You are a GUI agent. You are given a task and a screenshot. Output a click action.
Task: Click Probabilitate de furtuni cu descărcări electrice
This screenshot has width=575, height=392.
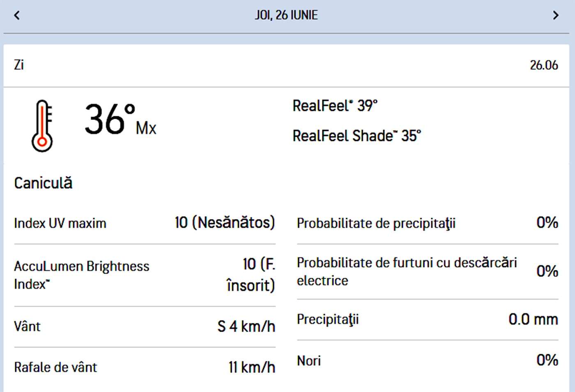coord(406,271)
